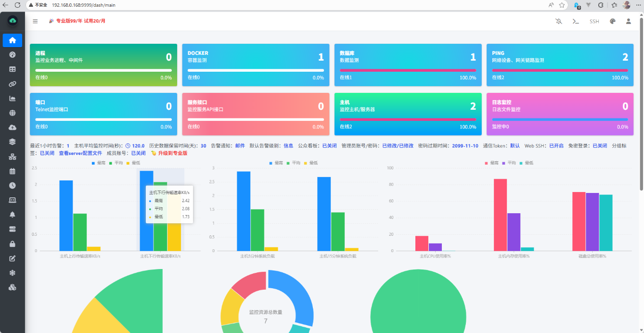
Task: Refresh the browser page
Action: click(x=17, y=5)
